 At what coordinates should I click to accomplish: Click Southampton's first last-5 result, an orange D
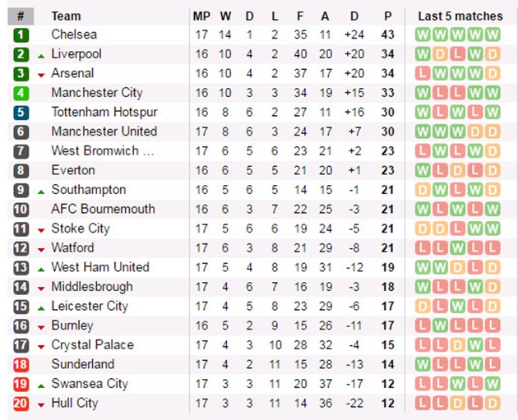click(x=423, y=190)
